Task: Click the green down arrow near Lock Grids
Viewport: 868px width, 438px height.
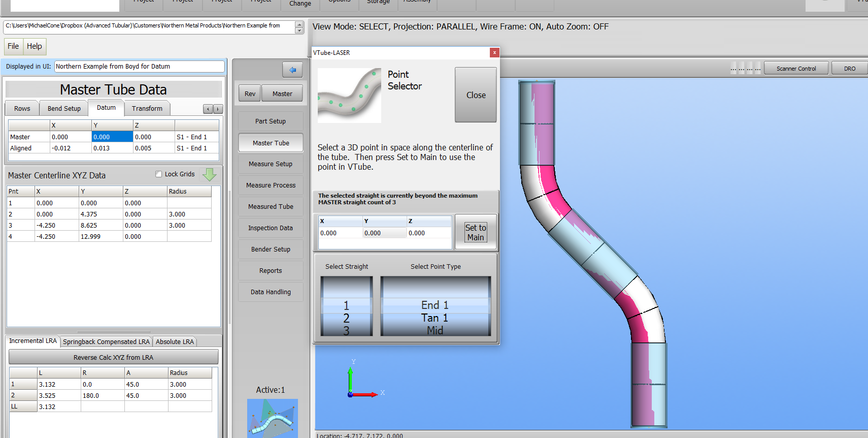Action: [x=209, y=175]
